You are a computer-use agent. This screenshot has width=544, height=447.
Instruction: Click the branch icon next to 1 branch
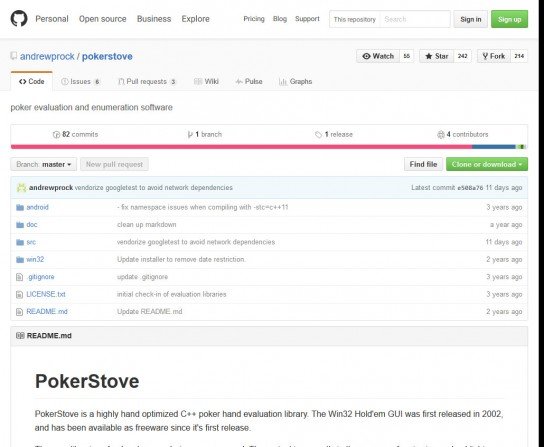190,135
